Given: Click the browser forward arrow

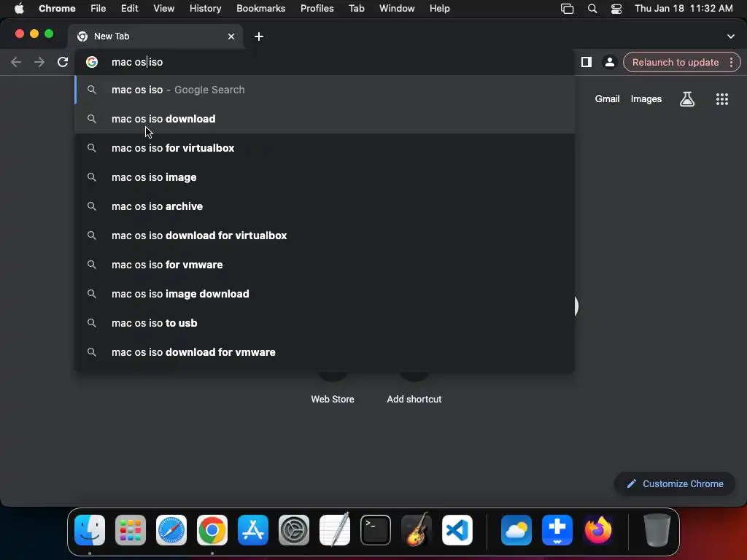Looking at the screenshot, I should 39,62.
